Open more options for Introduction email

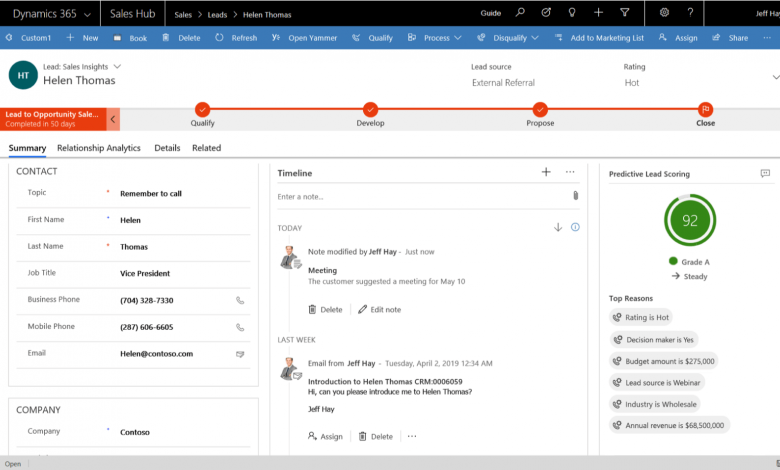coord(412,436)
